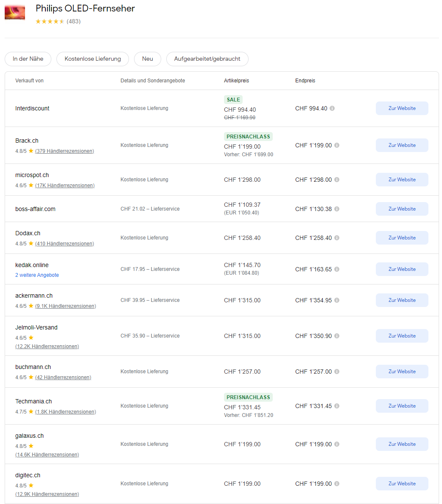Open info icon for microspot.ch final price

pyautogui.click(x=337, y=180)
